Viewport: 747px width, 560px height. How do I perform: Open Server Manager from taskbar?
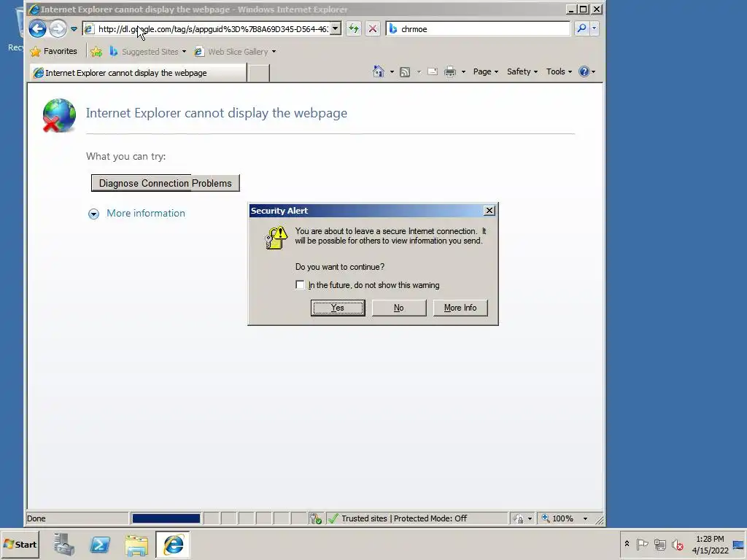click(64, 544)
